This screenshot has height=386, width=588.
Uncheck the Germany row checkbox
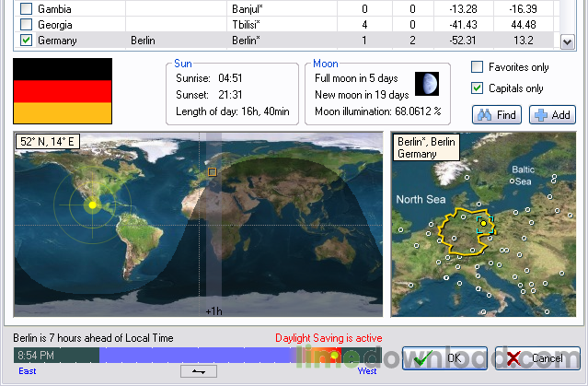(x=26, y=41)
